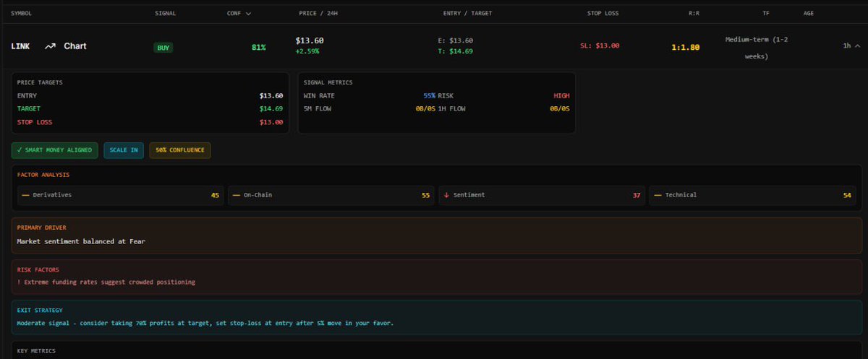Click the AGE column header
Screen dimensions: 868x359
click(x=808, y=13)
